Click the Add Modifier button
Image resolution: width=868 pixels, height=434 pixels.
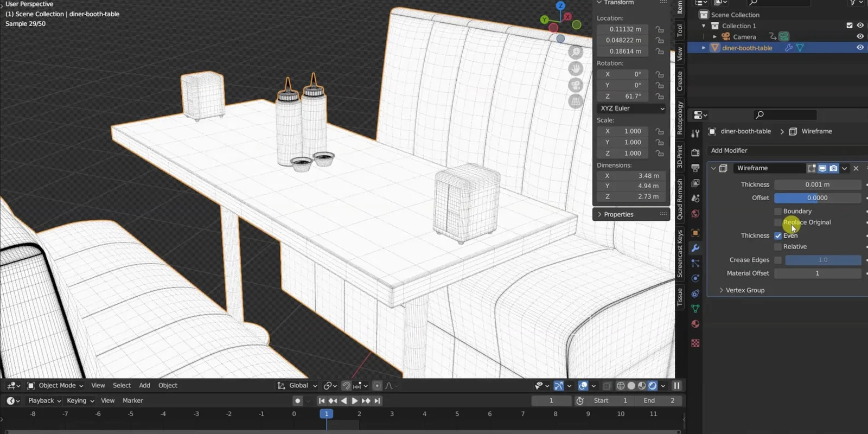point(729,150)
